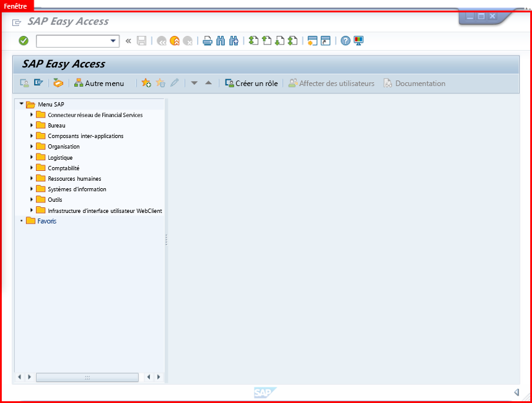This screenshot has width=532, height=403.
Task: Click the splitter handle beside the tree
Action: (166, 240)
